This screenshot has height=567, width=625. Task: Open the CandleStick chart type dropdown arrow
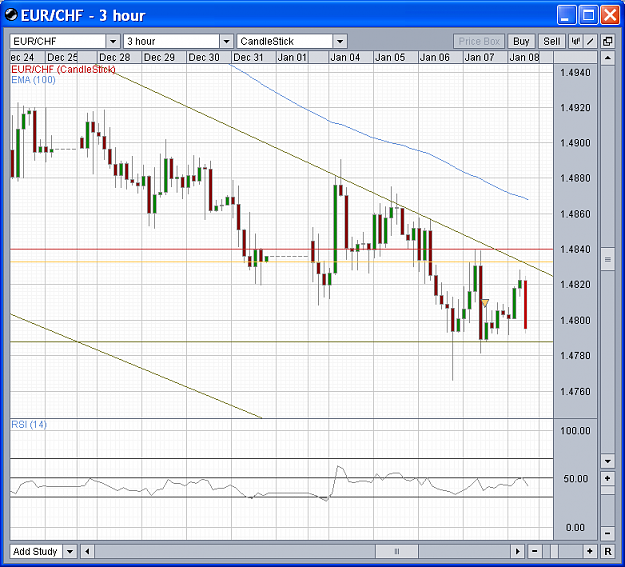340,41
